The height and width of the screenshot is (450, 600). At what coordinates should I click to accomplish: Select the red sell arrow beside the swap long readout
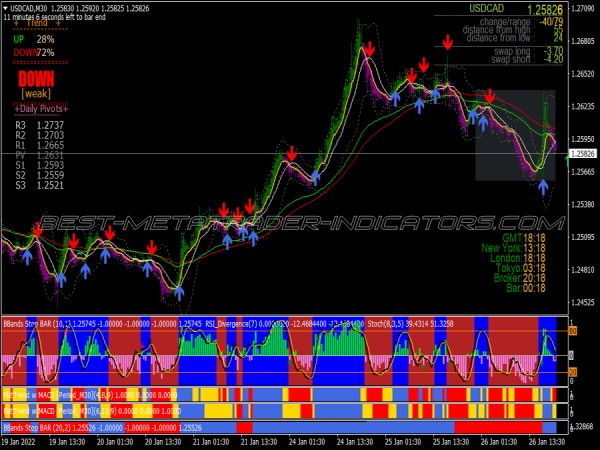pos(448,42)
